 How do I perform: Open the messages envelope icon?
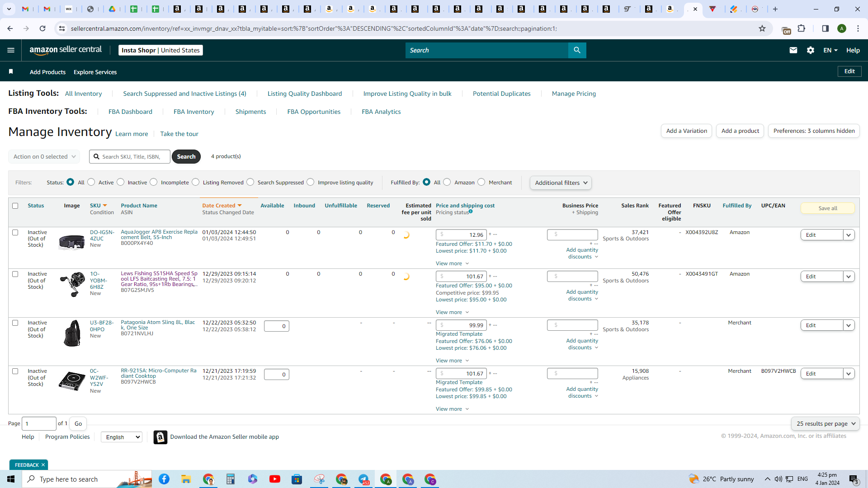[x=793, y=50]
